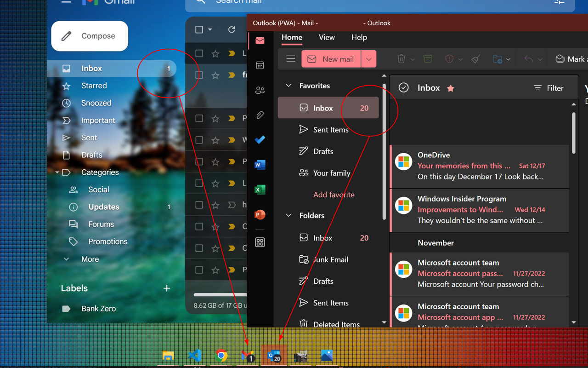Screen dimensions: 588x368
Task: Delete the selected email with trash icon
Action: click(x=400, y=58)
